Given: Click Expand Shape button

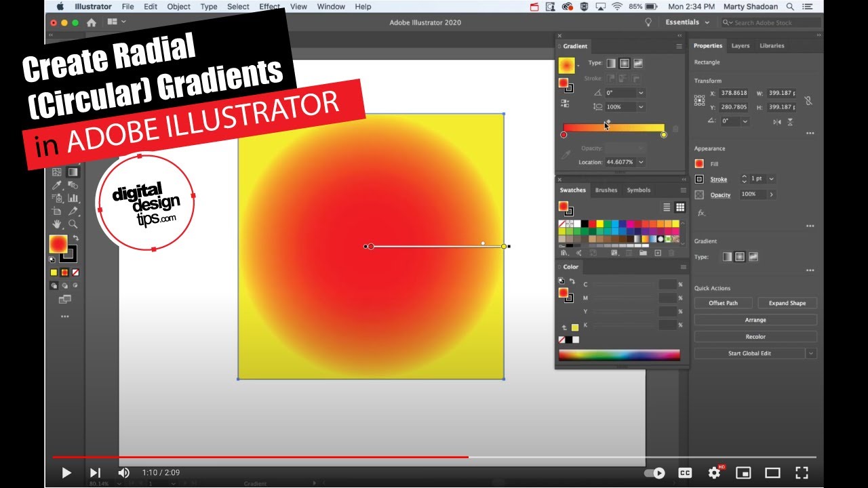Looking at the screenshot, I should [787, 303].
